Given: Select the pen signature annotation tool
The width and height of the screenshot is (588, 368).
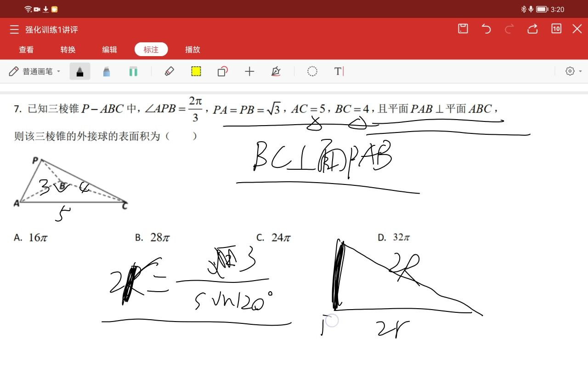Looking at the screenshot, I should [276, 71].
